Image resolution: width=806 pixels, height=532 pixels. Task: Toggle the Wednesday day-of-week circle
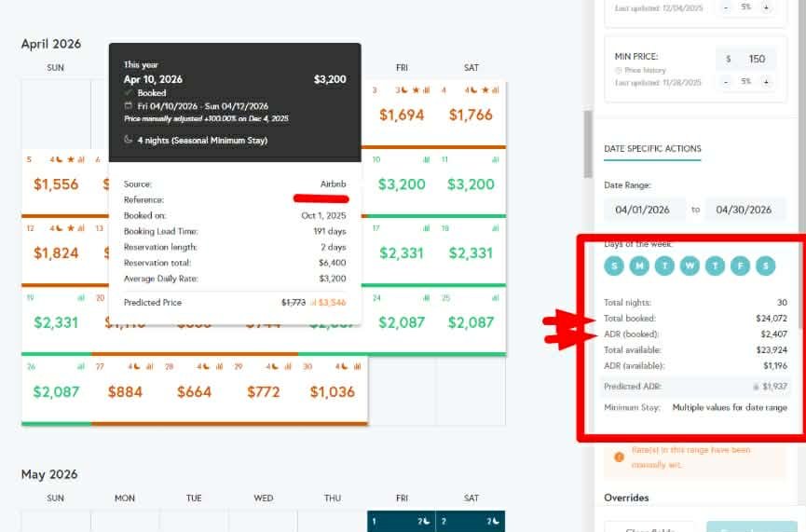[x=690, y=266]
